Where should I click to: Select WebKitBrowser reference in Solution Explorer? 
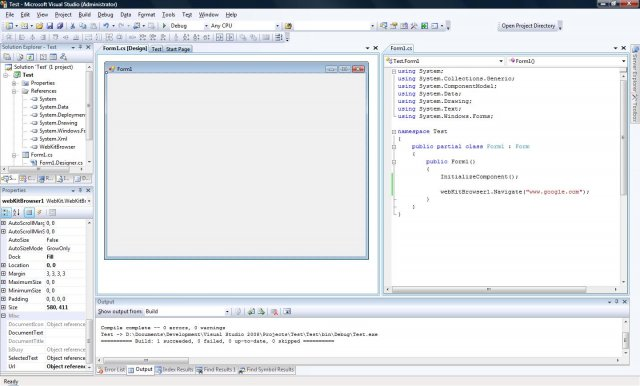pyautogui.click(x=57, y=147)
